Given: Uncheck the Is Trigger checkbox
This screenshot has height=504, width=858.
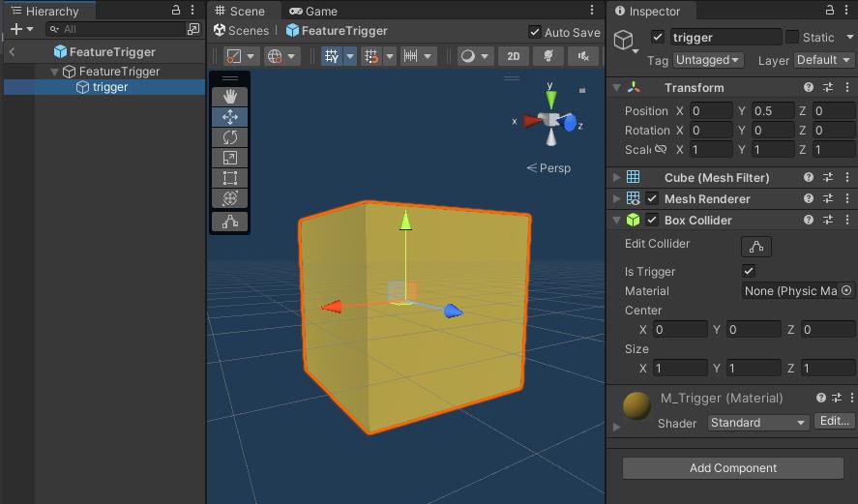Looking at the screenshot, I should tap(749, 271).
